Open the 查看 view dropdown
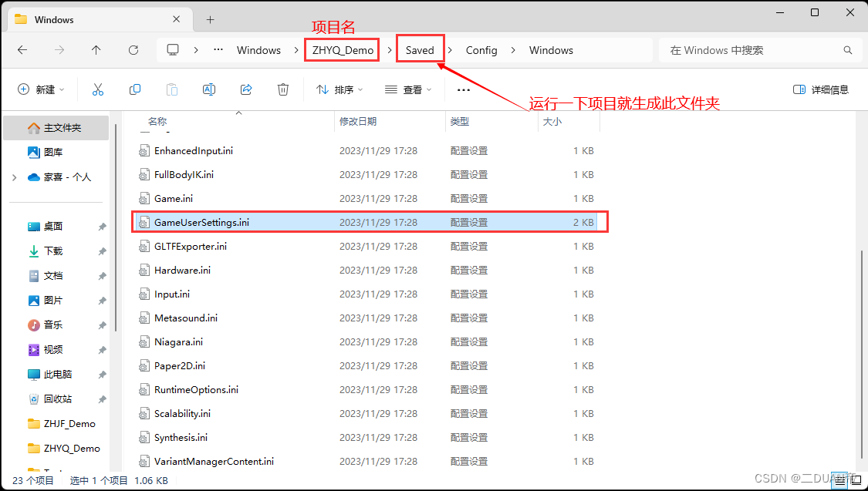Image resolution: width=868 pixels, height=491 pixels. (407, 89)
